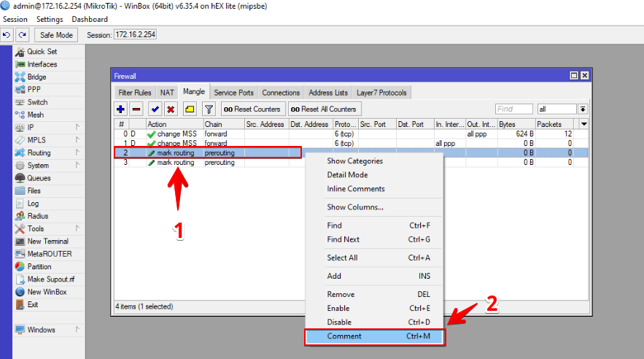
Task: Toggle the Safe Mode button
Action: tap(56, 35)
